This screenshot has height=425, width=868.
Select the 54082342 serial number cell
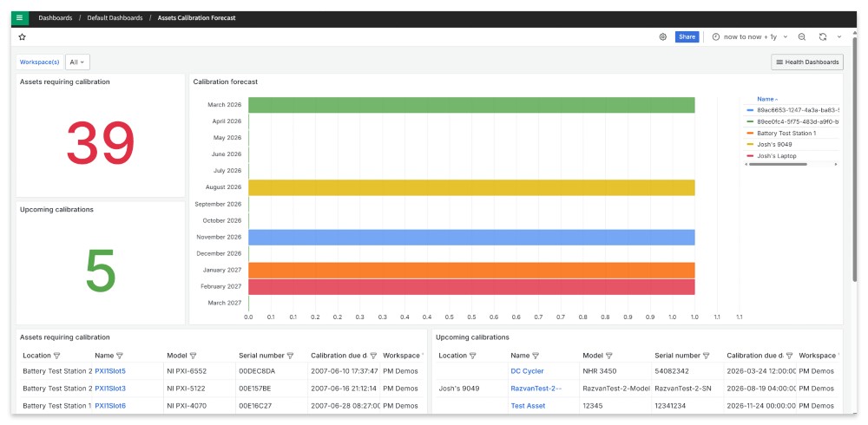pyautogui.click(x=688, y=371)
